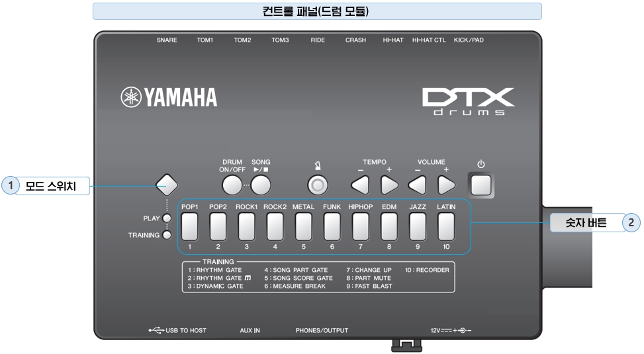
Task: Click the HI-HAT CTL input label
Action: click(429, 40)
